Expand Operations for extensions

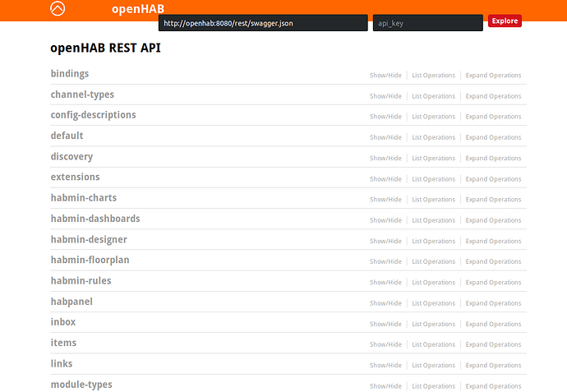[x=493, y=179]
